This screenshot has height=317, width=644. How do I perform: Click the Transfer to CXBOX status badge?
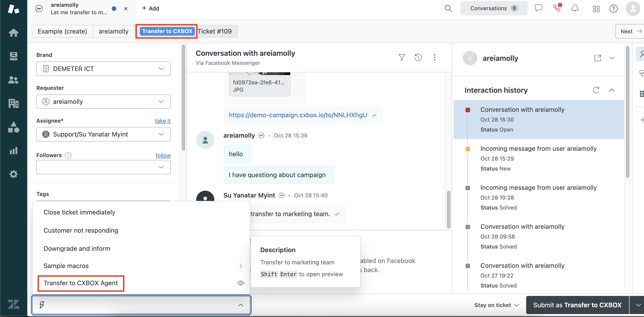(167, 31)
